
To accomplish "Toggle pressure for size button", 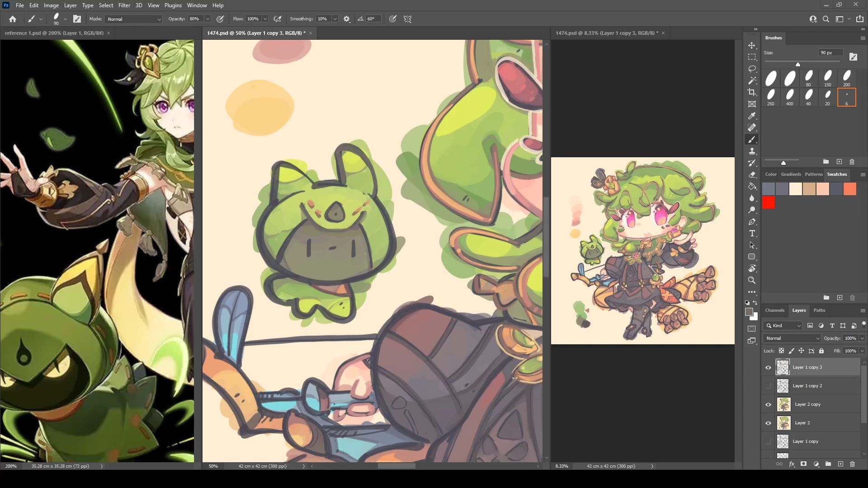I will pyautogui.click(x=393, y=19).
